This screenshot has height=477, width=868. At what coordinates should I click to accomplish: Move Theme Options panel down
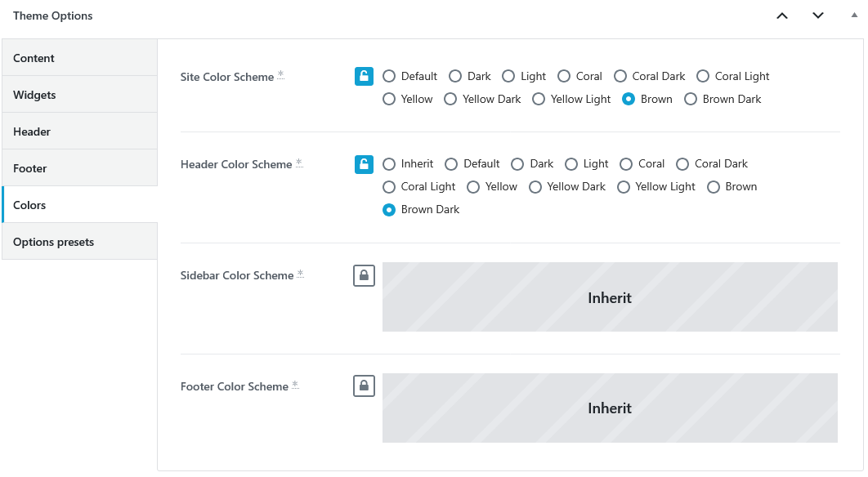tap(817, 16)
